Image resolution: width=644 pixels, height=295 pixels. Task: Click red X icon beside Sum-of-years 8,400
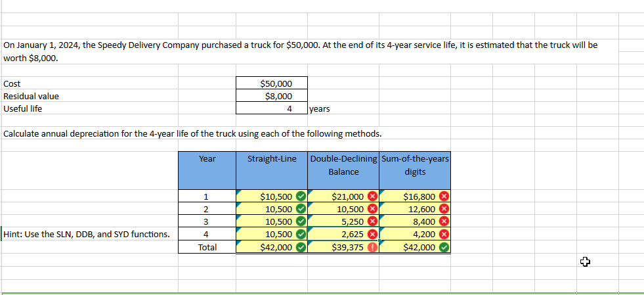coord(444,221)
